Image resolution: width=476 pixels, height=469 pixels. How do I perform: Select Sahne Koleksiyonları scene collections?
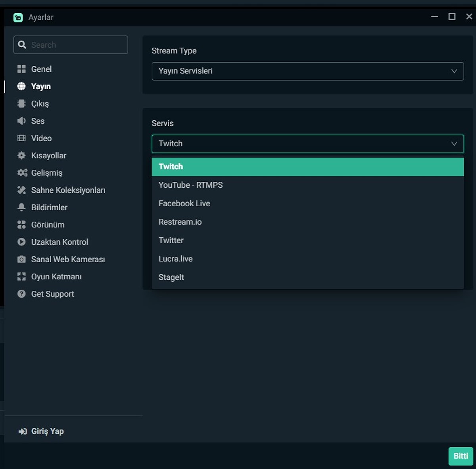tap(68, 190)
